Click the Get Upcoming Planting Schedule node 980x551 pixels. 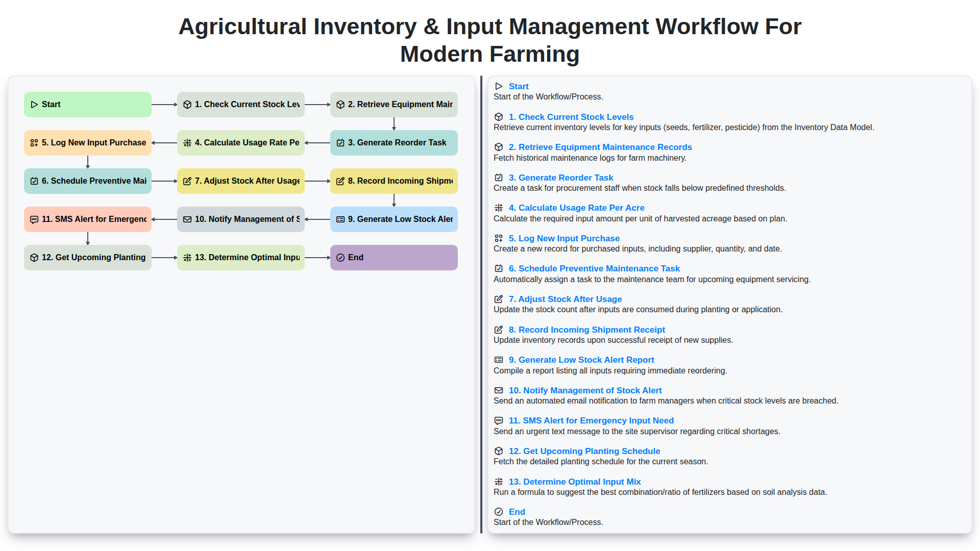(87, 257)
